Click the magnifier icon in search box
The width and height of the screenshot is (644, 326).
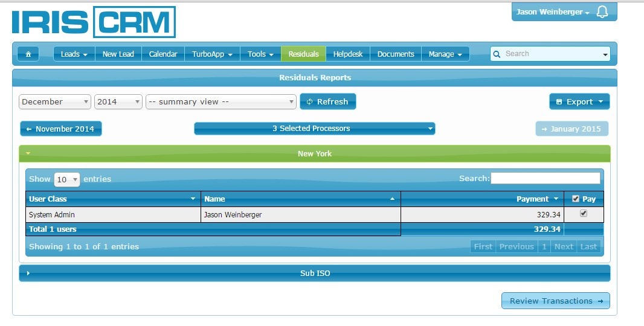pyautogui.click(x=497, y=54)
